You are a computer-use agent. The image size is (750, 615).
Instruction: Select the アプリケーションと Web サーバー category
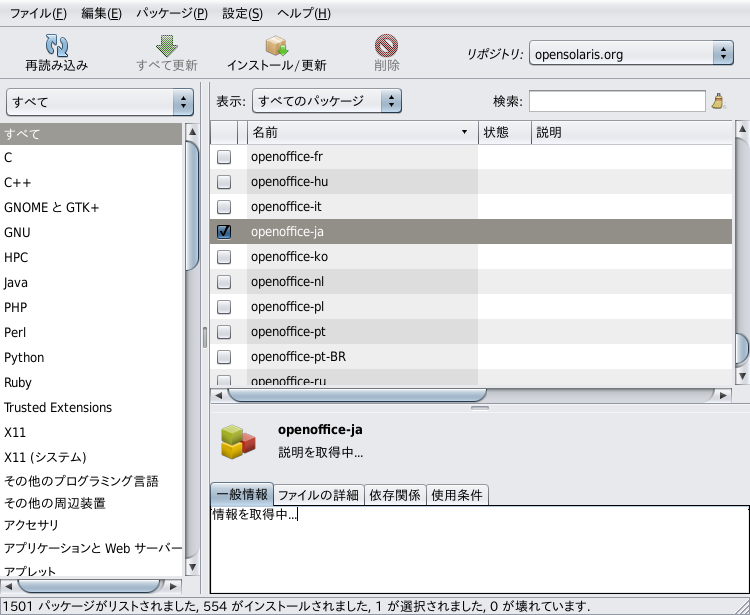click(91, 548)
